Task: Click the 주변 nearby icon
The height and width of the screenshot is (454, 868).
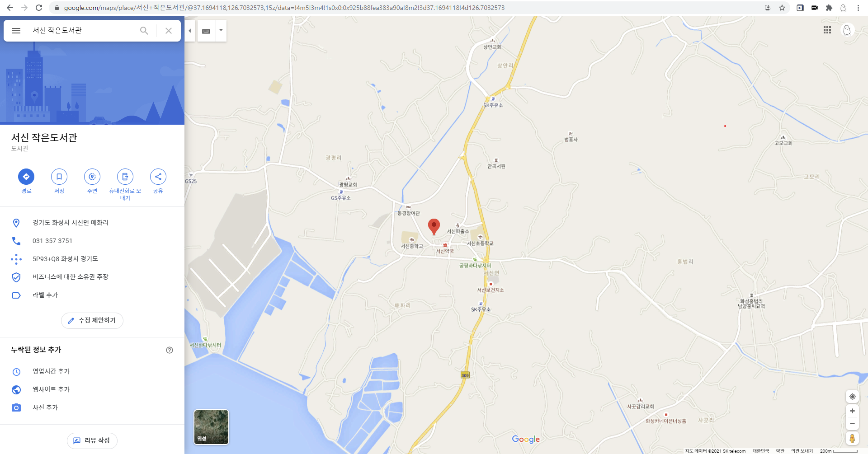Action: 92,177
